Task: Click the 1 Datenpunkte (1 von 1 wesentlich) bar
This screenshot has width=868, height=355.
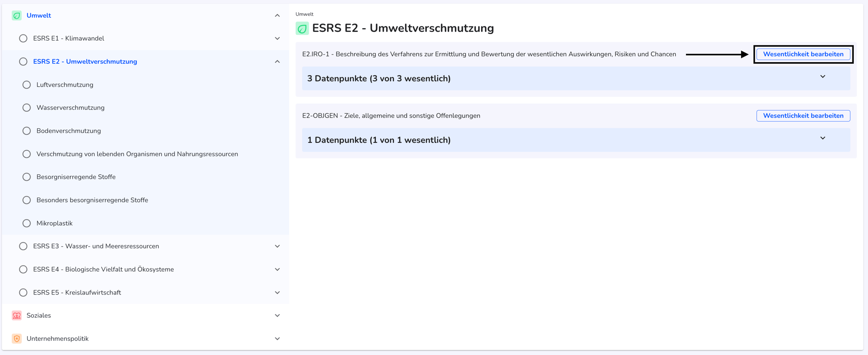Action: pos(576,140)
